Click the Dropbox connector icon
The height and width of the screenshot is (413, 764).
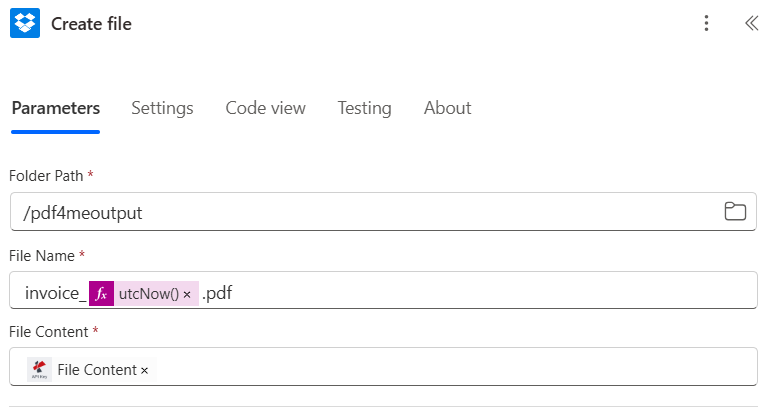pos(25,23)
